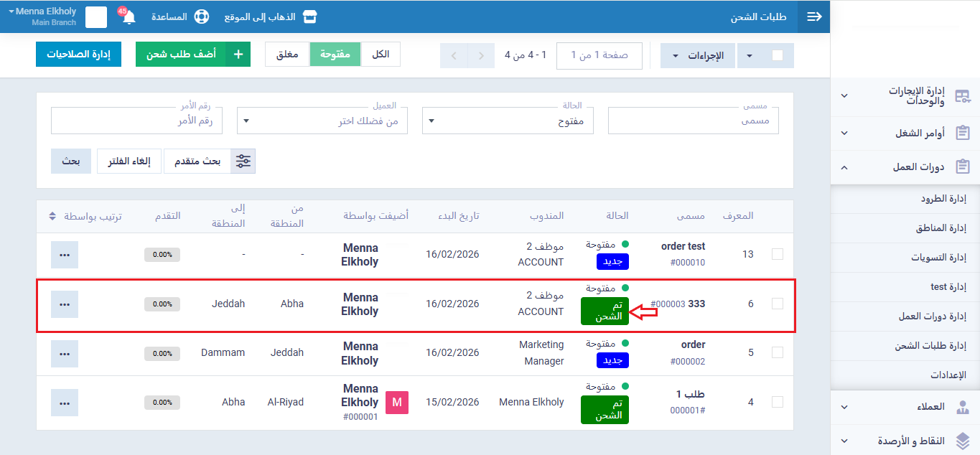980x455 pixels.
Task: Click the إدارة الصلاحيات button
Action: (78, 55)
